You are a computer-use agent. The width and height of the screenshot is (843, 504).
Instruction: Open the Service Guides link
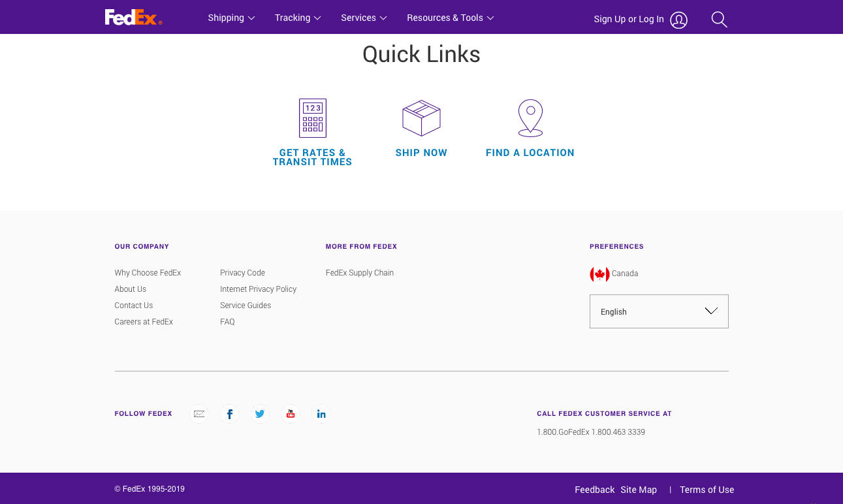[x=246, y=306]
